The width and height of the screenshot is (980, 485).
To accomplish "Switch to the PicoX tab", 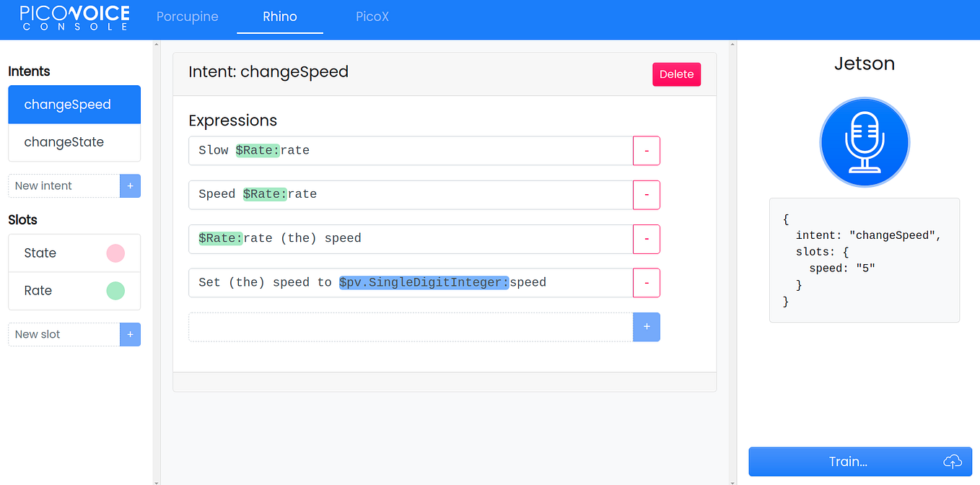I will pyautogui.click(x=372, y=16).
